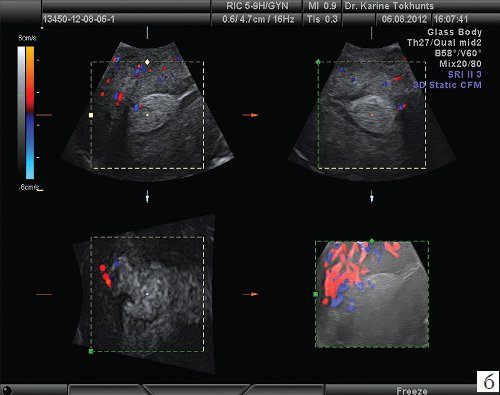Click the center dot in top-left ultrasound plane

147,115
